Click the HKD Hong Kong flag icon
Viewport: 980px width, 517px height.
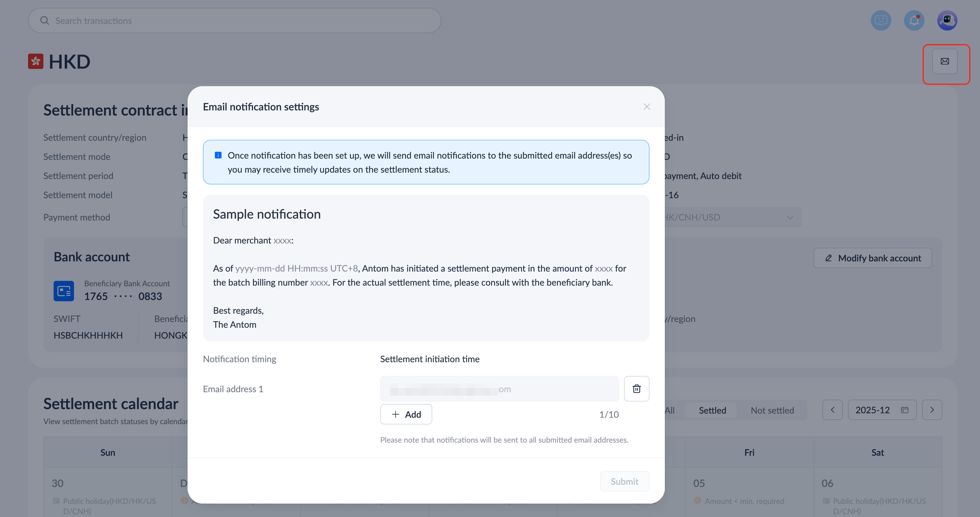coord(35,61)
